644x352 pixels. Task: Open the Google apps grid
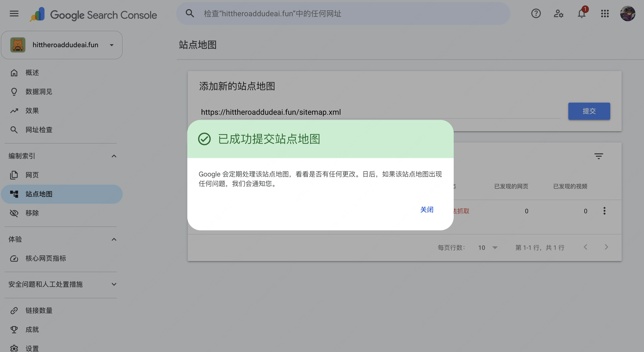click(x=605, y=14)
